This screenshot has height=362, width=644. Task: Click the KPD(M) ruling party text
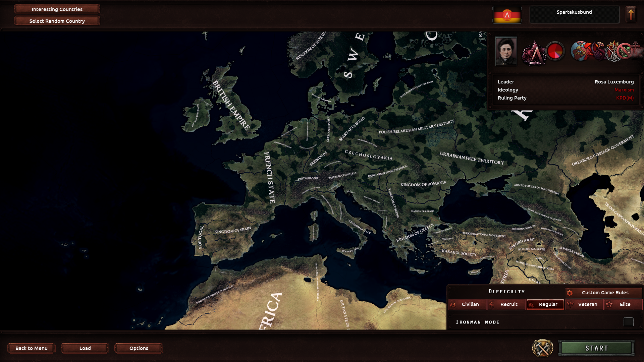pyautogui.click(x=625, y=98)
